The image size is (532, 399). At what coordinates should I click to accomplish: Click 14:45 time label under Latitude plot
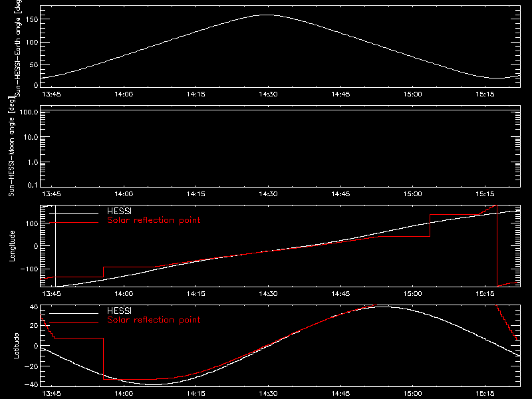[x=340, y=394]
